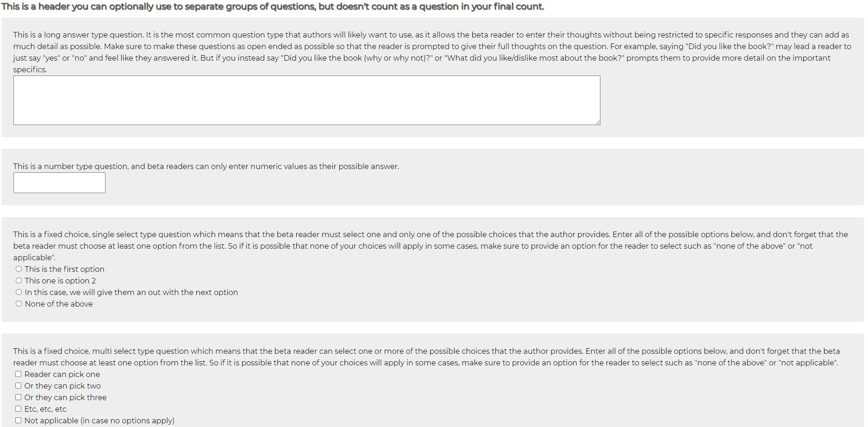This screenshot has height=427, width=868.
Task: Click the 'None of the above' label text
Action: (x=59, y=304)
